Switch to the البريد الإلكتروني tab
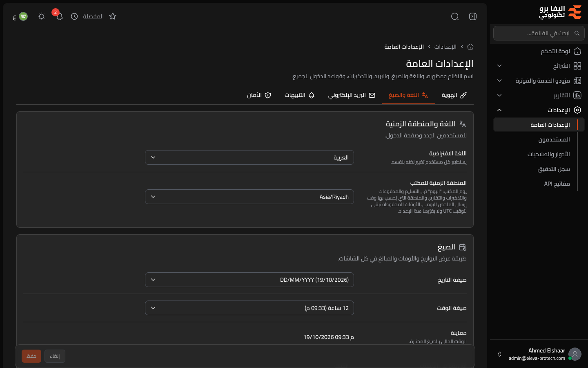 [x=352, y=95]
